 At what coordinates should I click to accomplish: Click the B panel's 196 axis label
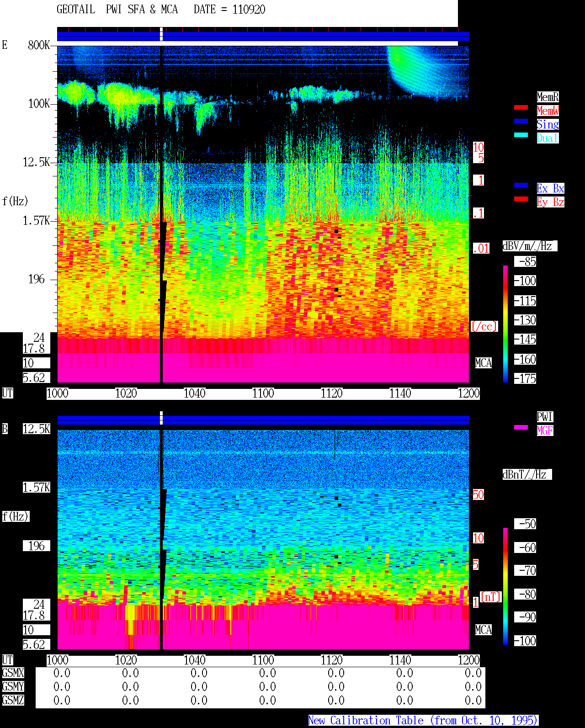37,546
